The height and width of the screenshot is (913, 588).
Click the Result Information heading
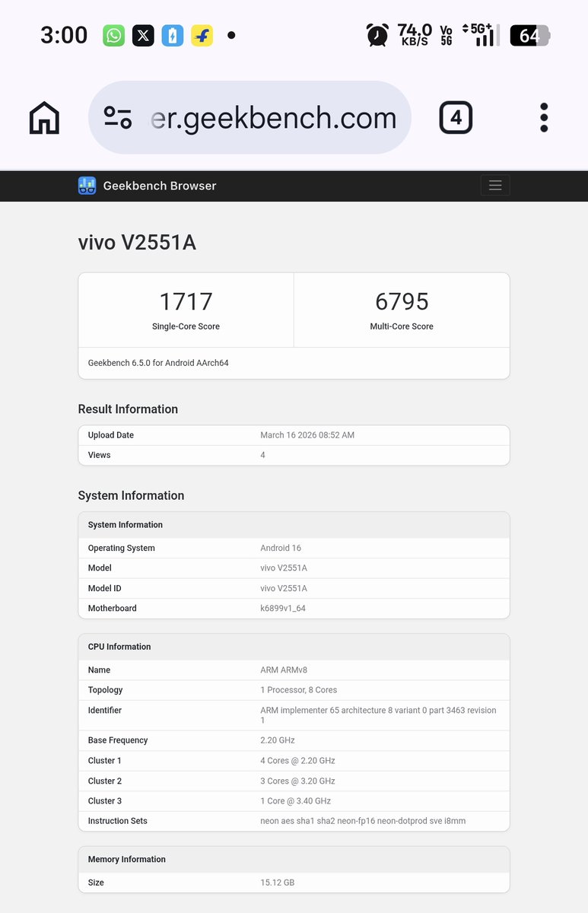[128, 409]
